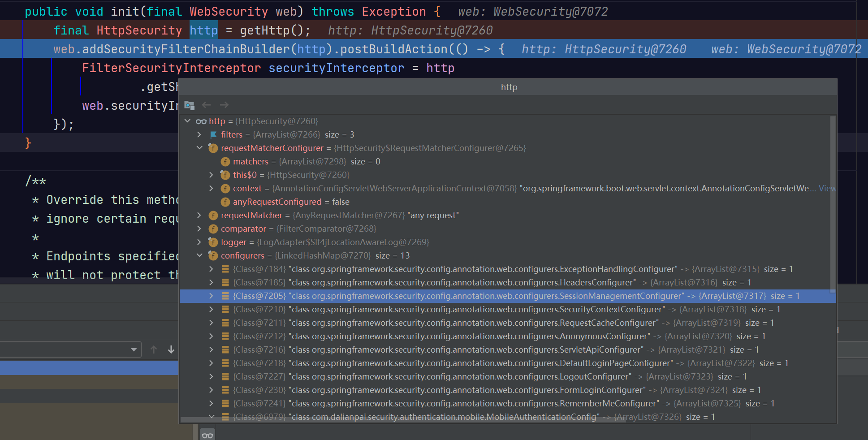The width and height of the screenshot is (868, 440).
Task: Click entry icon of ExceptionHandlingConfigurer row
Action: click(x=225, y=269)
